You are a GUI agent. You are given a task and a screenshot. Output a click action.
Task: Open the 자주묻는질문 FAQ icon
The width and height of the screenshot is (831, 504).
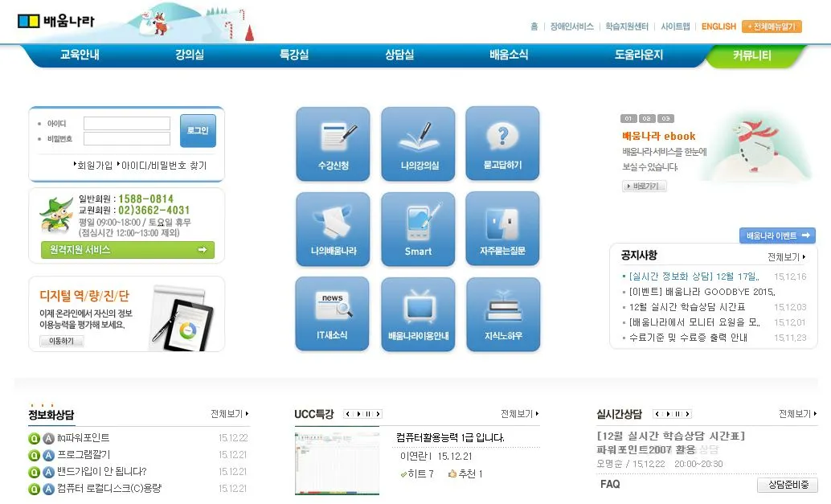click(x=502, y=229)
